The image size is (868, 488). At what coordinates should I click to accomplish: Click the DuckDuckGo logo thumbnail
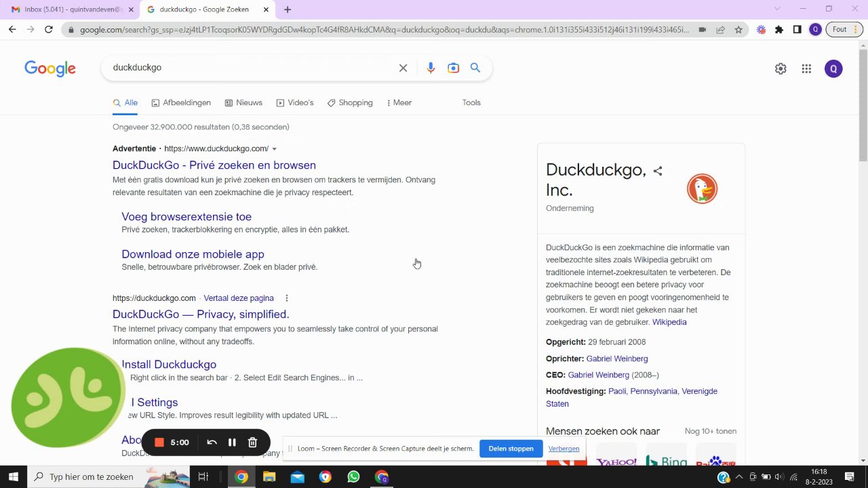pos(702,189)
